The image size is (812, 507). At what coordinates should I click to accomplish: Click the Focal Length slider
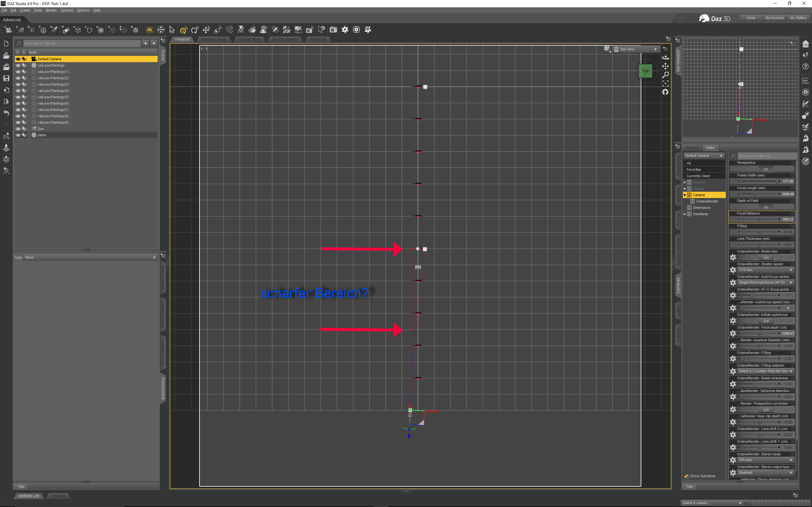[755, 194]
